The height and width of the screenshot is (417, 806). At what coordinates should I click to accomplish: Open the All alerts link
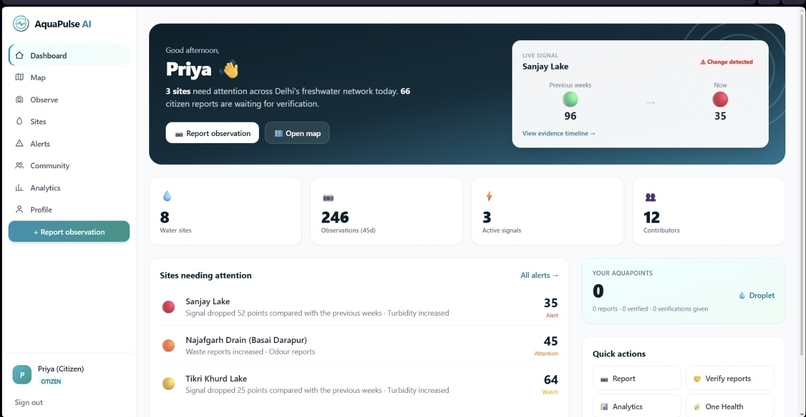pyautogui.click(x=539, y=276)
